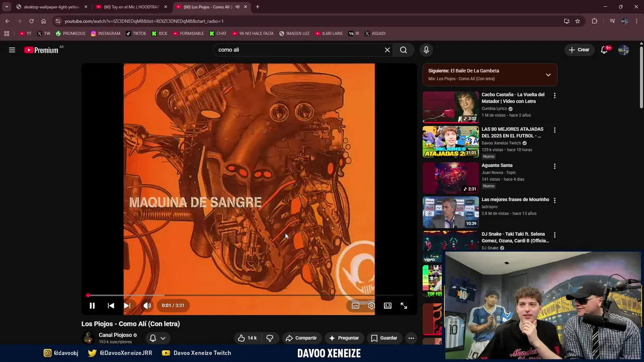Open Canal Piojoso channel avatar
The height and width of the screenshot is (362, 644).
pyautogui.click(x=88, y=338)
